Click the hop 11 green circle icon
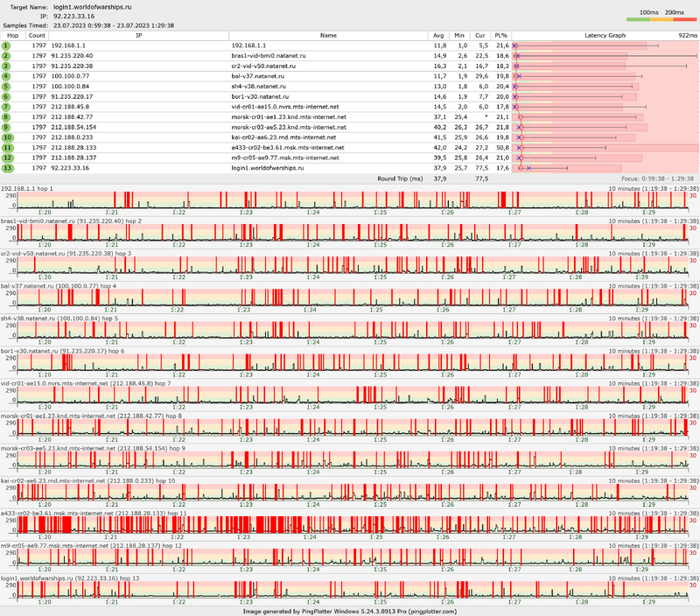Image resolution: width=700 pixels, height=616 pixels. pyautogui.click(x=8, y=148)
